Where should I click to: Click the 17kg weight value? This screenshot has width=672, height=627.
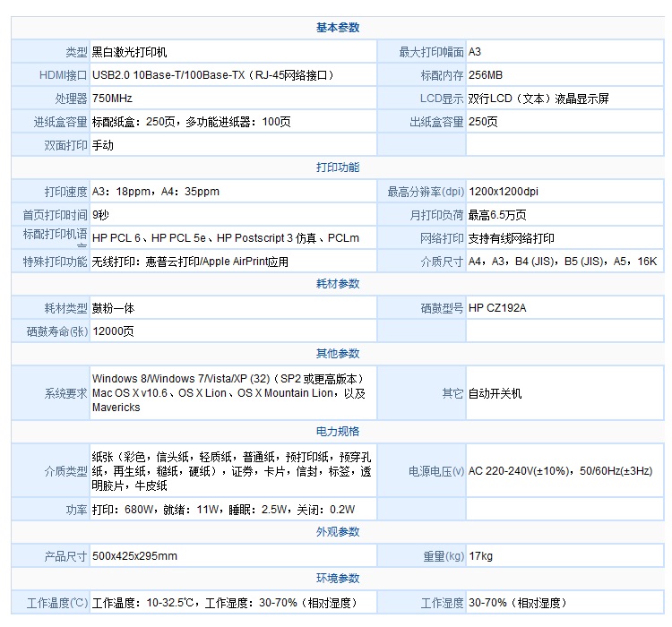(x=480, y=556)
